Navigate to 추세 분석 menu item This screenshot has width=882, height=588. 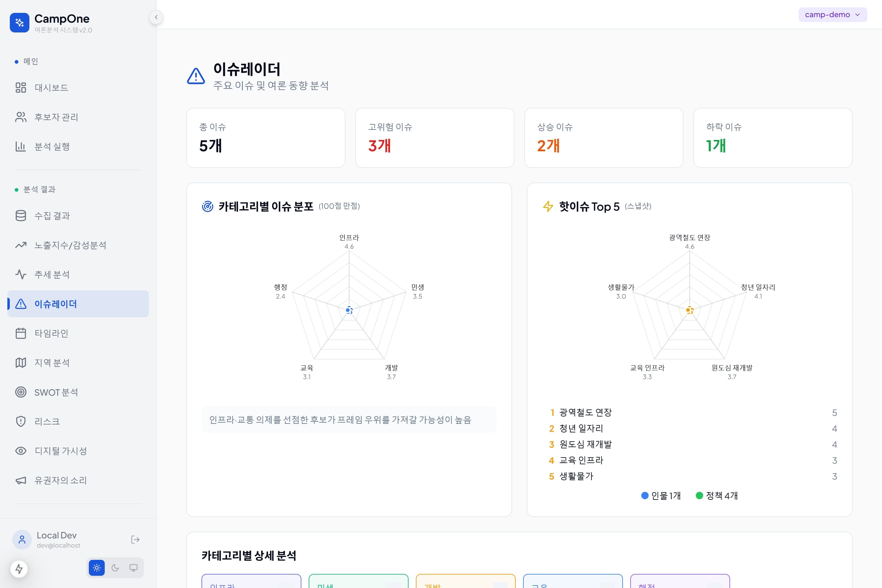(x=78, y=274)
